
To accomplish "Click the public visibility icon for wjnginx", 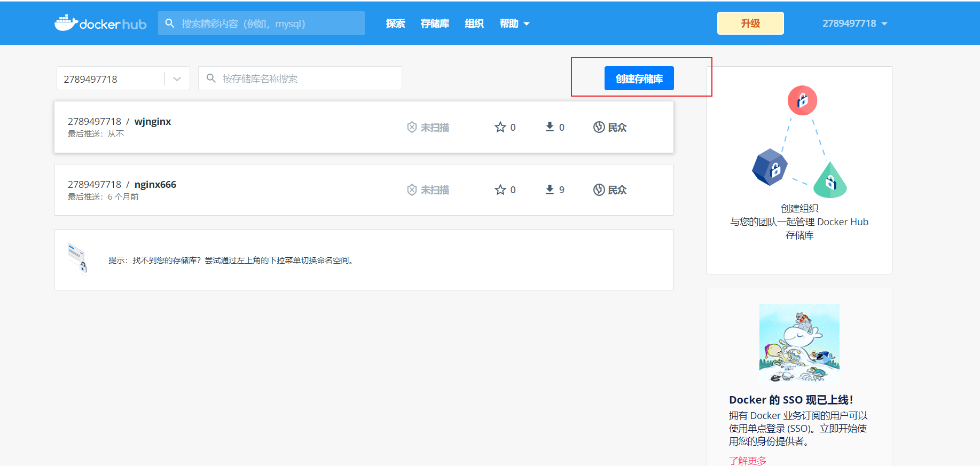I will [599, 127].
